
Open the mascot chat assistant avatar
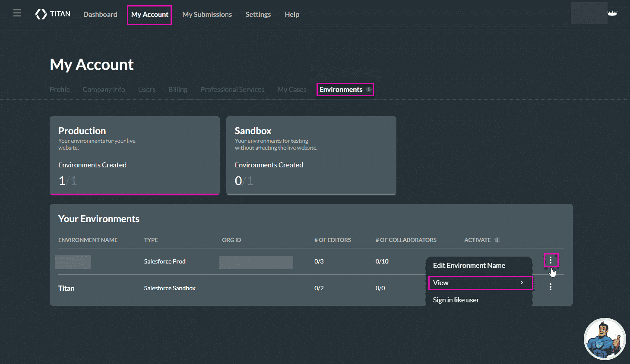[604, 339]
